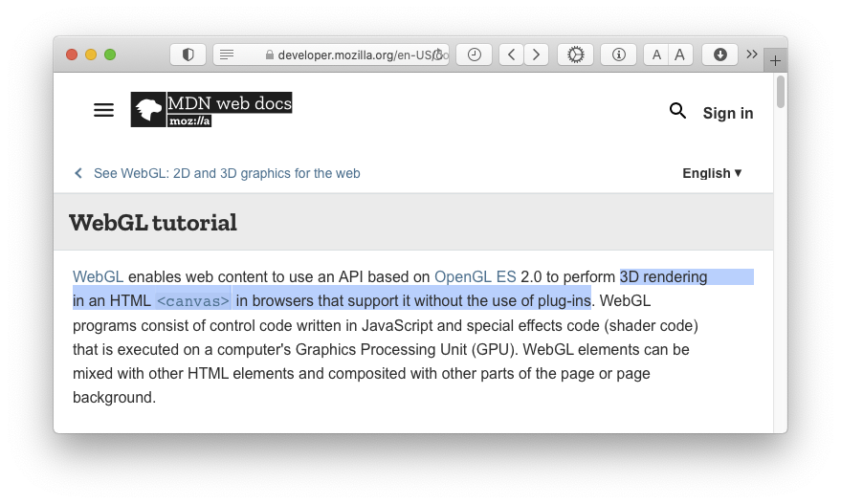The height and width of the screenshot is (504, 841).
Task: Click the Sign in link
Action: pos(728,113)
